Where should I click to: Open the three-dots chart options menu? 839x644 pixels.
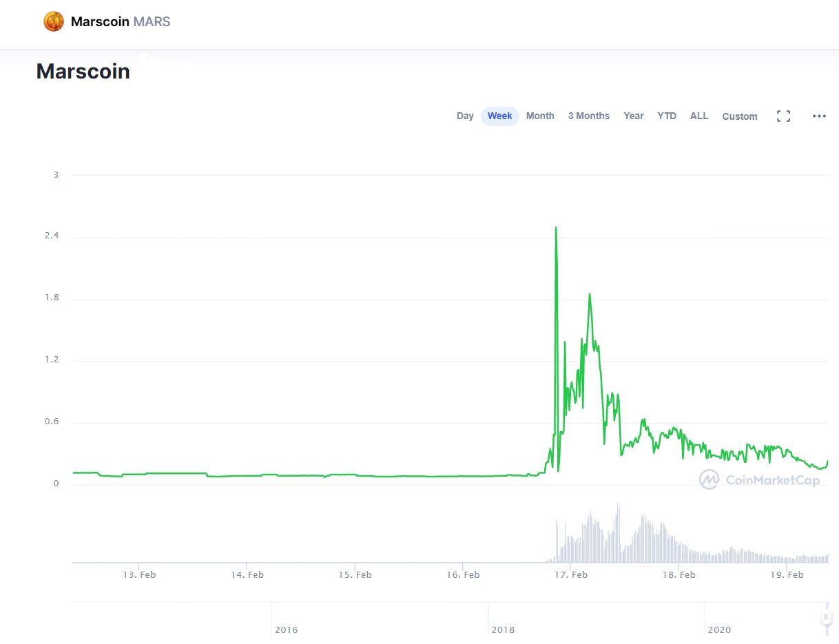819,116
